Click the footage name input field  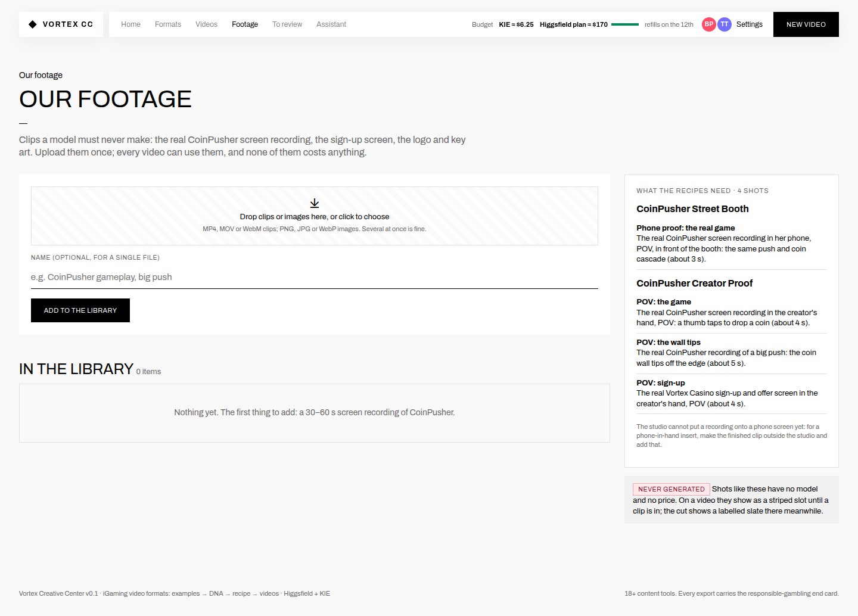pos(315,277)
